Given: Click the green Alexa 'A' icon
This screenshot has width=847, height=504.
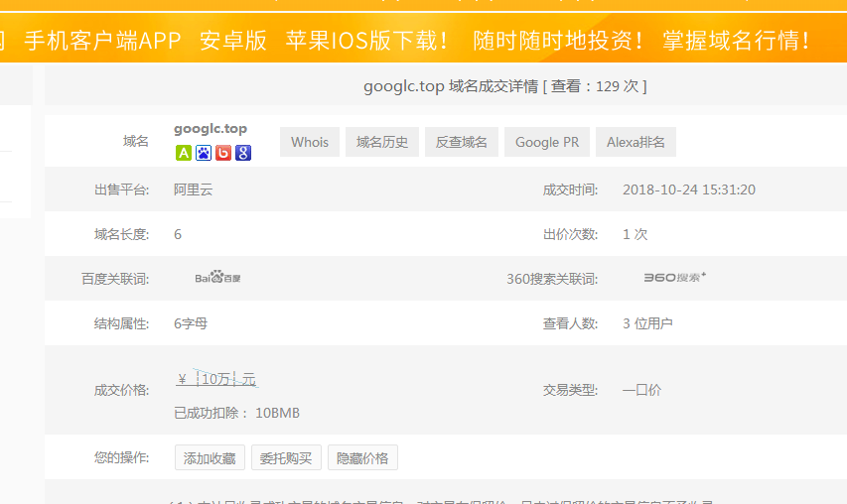Looking at the screenshot, I should point(184,153).
